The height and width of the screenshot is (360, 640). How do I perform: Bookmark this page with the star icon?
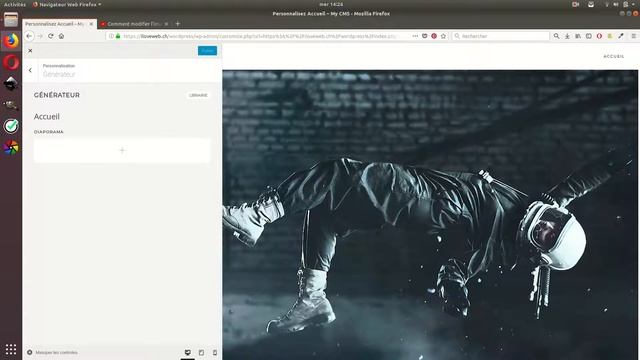tap(443, 36)
